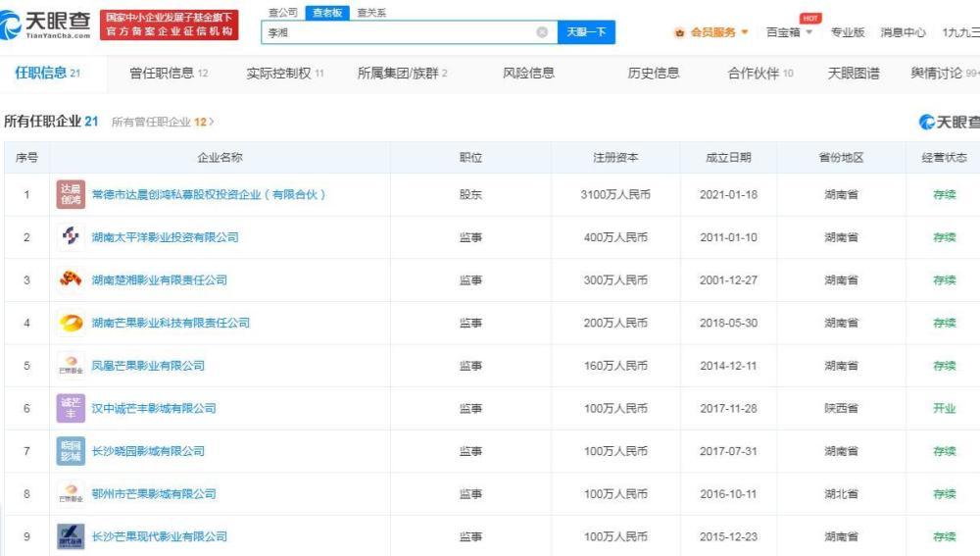980x556 pixels.
Task: Click the 天眼一下 search button
Action: point(586,32)
